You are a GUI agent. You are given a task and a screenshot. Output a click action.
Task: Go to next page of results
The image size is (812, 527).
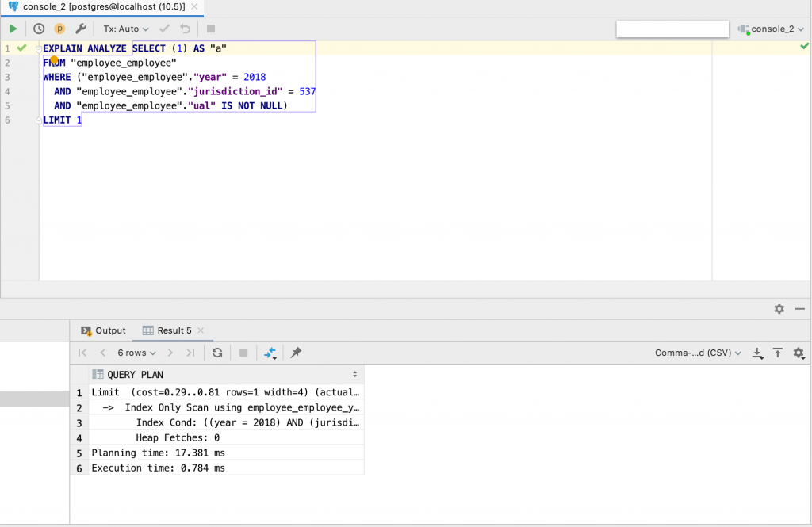tap(170, 353)
